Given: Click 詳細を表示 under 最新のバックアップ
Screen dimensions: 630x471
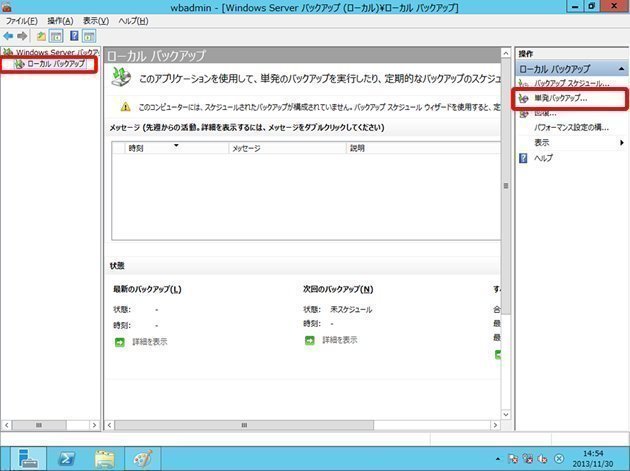Looking at the screenshot, I should tap(149, 342).
